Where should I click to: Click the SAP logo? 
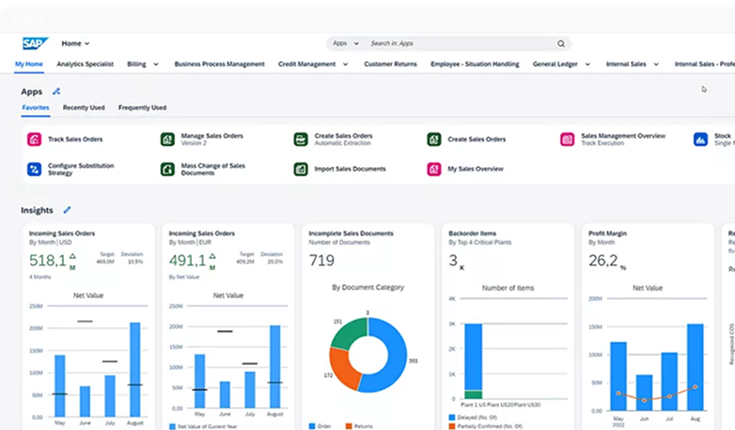click(x=34, y=43)
